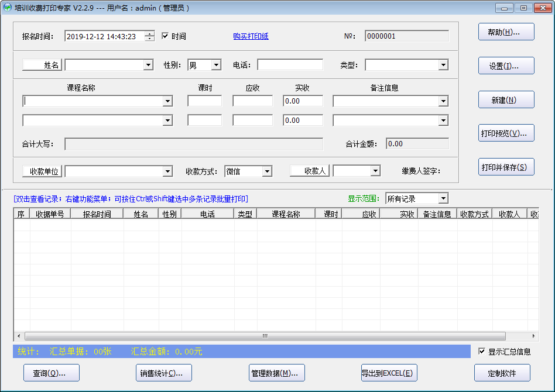
Task: Click second row 课时 input field
Action: pos(204,121)
